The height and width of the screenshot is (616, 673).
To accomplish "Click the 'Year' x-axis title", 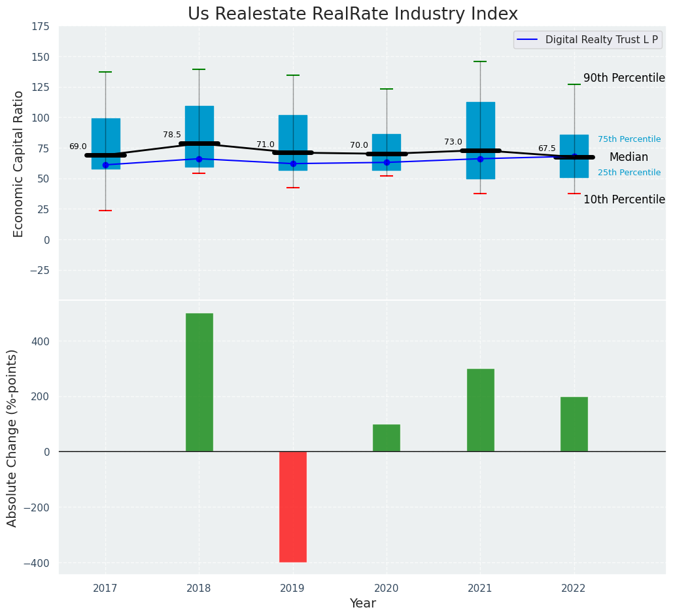I will (363, 603).
